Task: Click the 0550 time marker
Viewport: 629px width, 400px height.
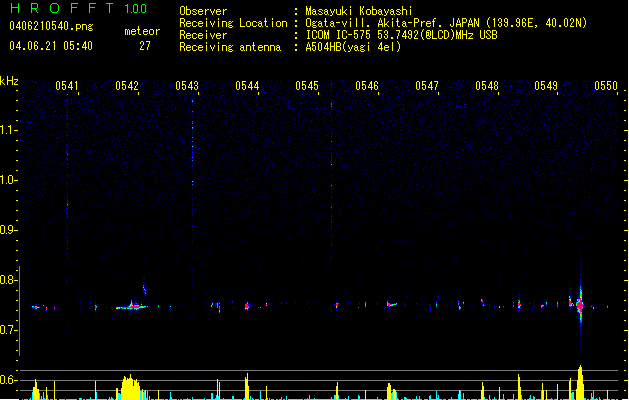Action: (x=606, y=86)
